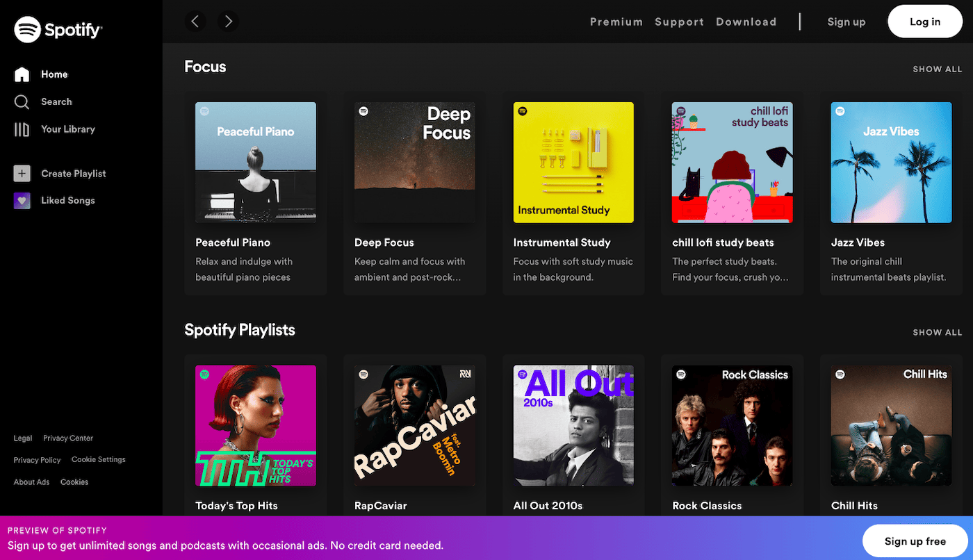Viewport: 973px width, 560px height.
Task: Click the Spotify logo in the sidebar
Action: click(x=58, y=29)
